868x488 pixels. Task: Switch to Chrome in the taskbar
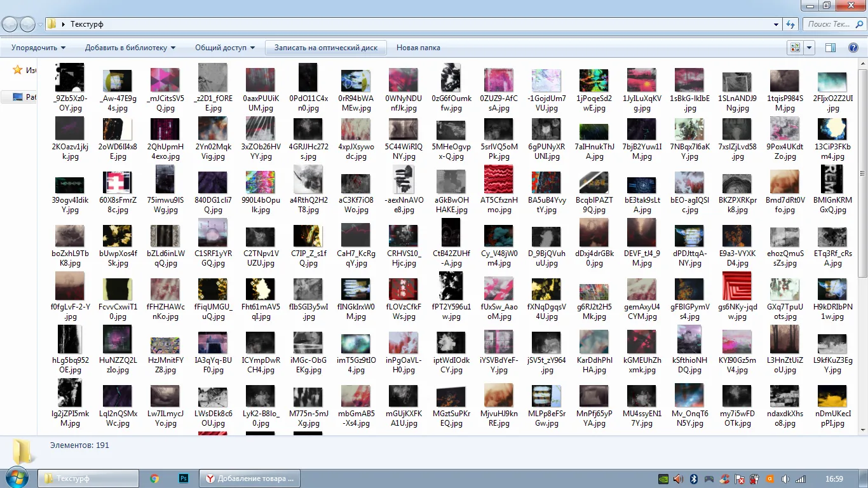click(154, 478)
